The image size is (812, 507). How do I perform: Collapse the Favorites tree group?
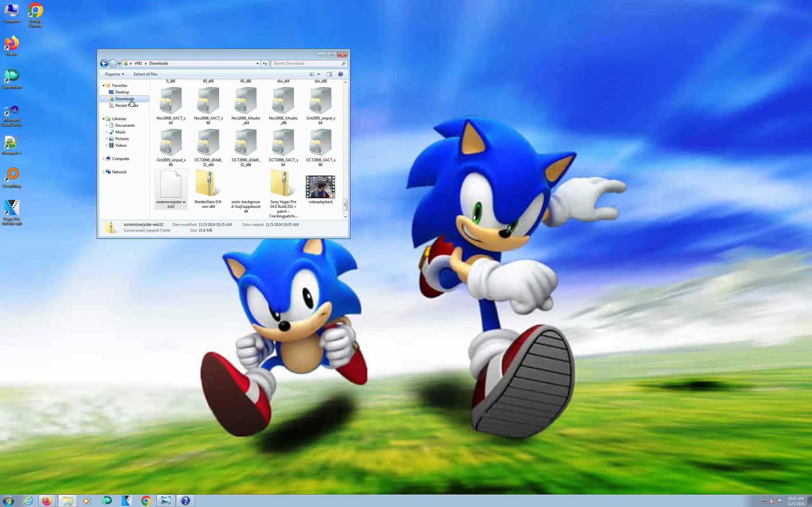coord(103,86)
